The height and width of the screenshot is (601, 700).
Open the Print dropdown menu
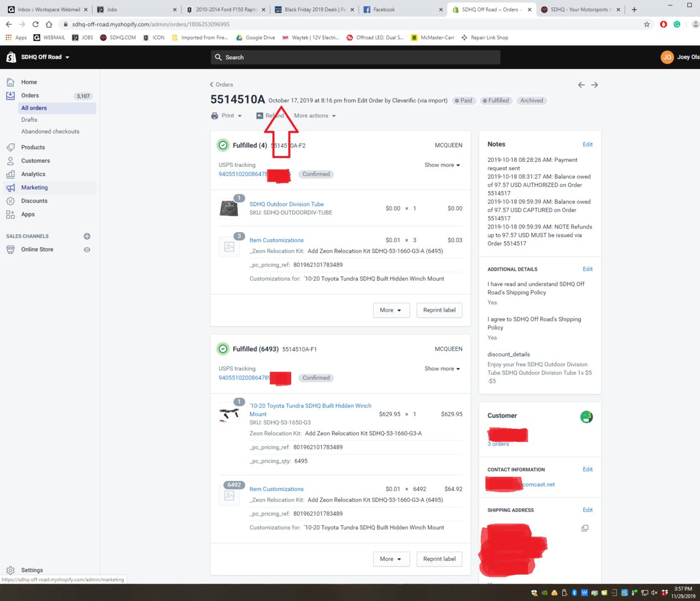click(x=227, y=116)
